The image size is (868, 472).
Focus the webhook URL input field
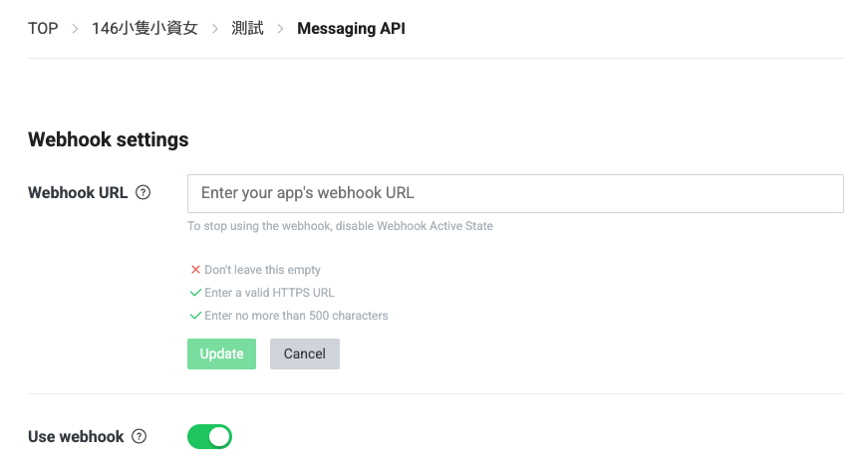click(515, 193)
